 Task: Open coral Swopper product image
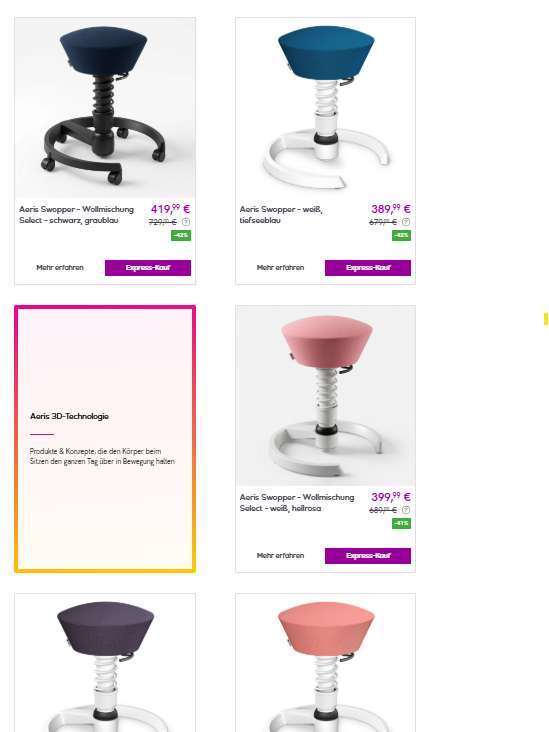tap(325, 663)
